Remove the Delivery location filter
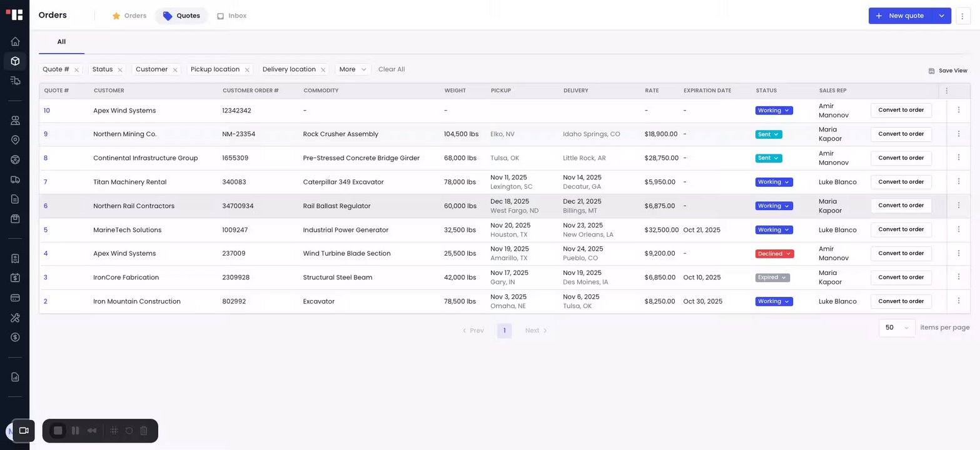The width and height of the screenshot is (980, 450). 323,70
